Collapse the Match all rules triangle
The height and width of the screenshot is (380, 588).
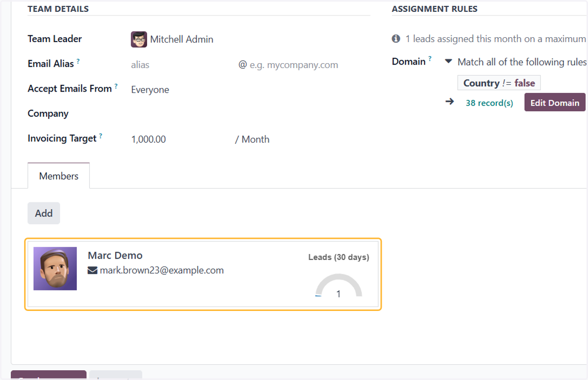pos(448,62)
